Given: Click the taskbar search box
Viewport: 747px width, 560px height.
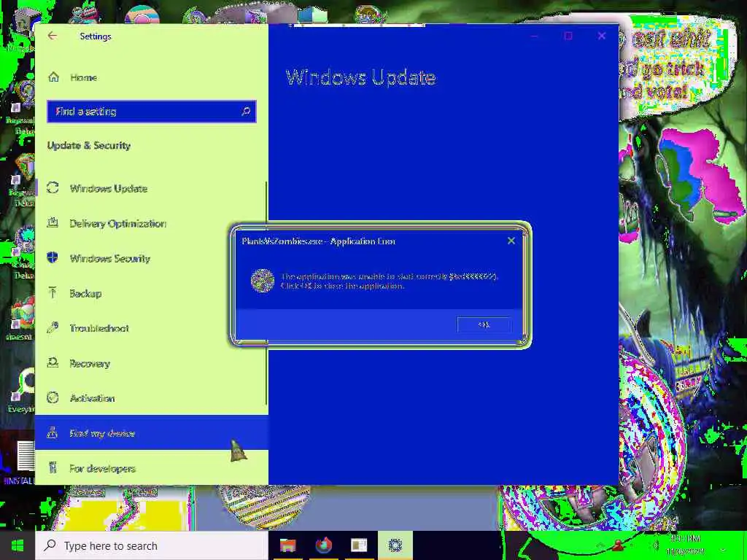Looking at the screenshot, I should click(152, 545).
